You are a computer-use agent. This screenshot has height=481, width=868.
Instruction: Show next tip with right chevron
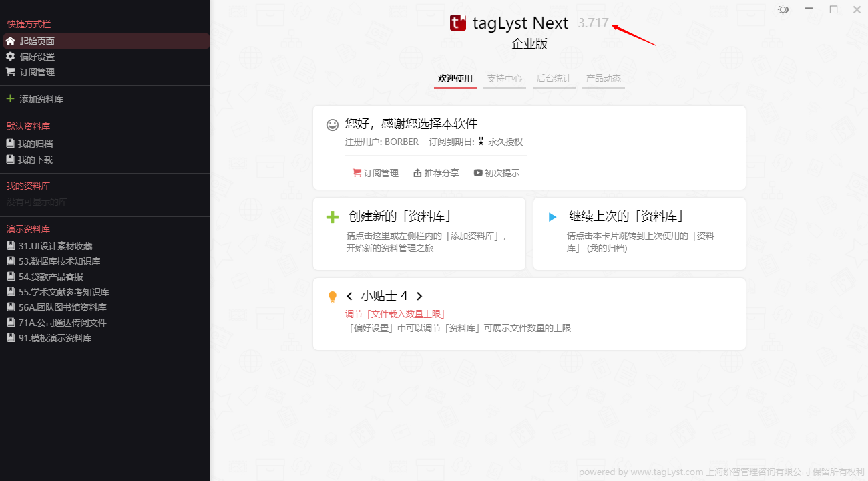click(419, 296)
